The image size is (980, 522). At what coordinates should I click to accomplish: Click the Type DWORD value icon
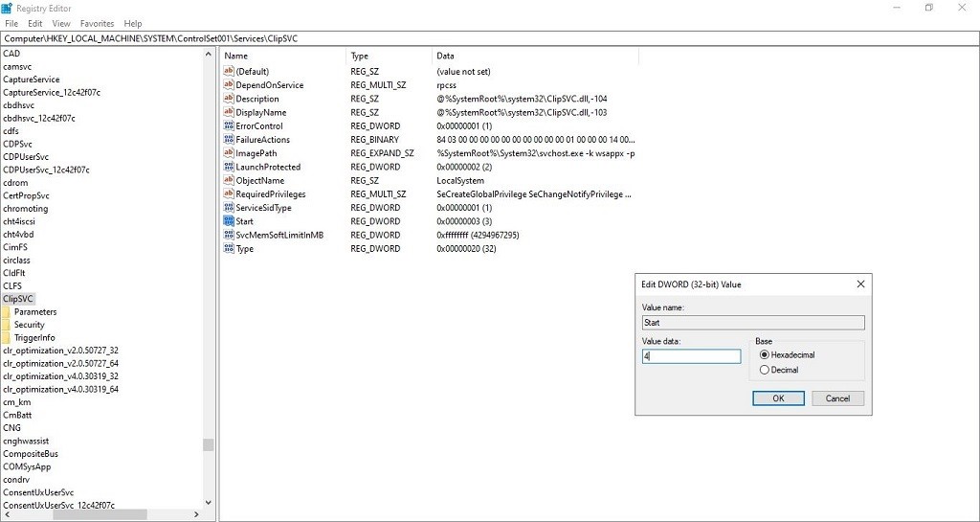pyautogui.click(x=228, y=249)
